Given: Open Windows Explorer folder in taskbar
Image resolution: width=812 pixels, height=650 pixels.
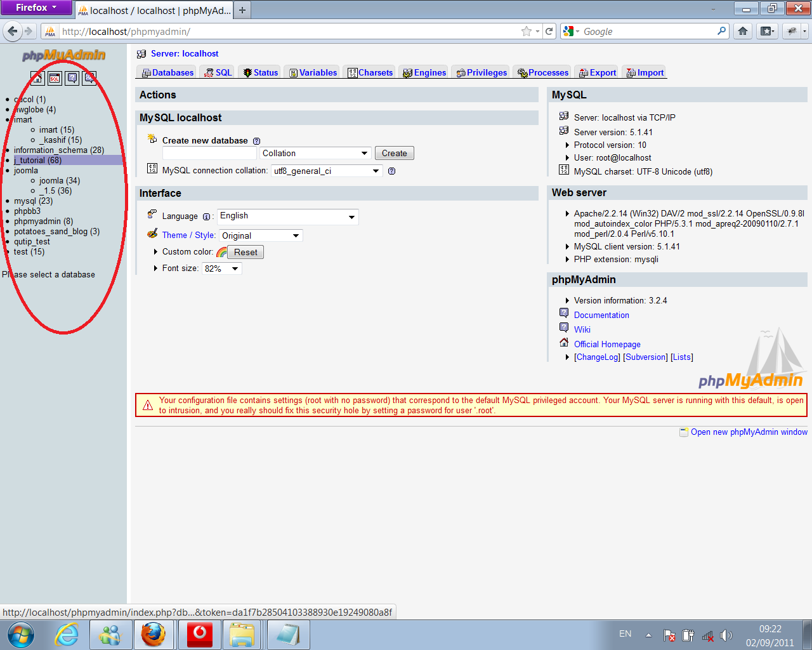Looking at the screenshot, I should [x=242, y=635].
